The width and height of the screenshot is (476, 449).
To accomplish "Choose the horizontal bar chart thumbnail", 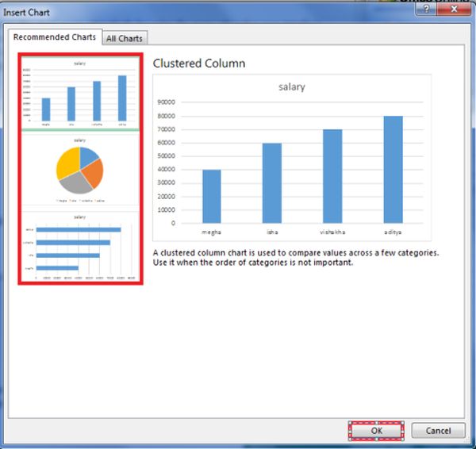I will pos(80,247).
